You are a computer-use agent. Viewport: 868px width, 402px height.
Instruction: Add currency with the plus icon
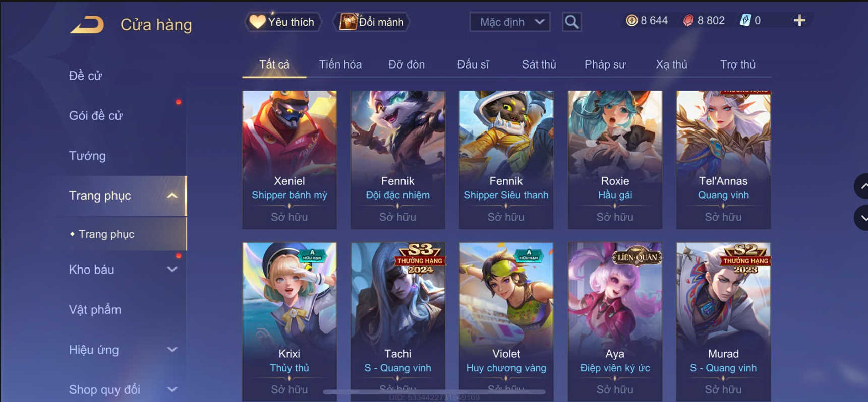click(799, 20)
